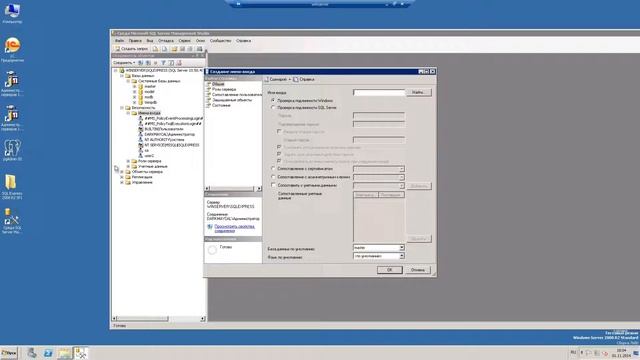Expand the tempdb database node

tap(135, 102)
